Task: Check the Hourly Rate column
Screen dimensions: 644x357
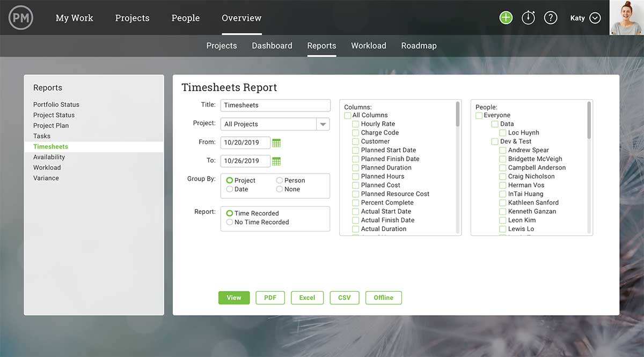Action: coord(356,124)
